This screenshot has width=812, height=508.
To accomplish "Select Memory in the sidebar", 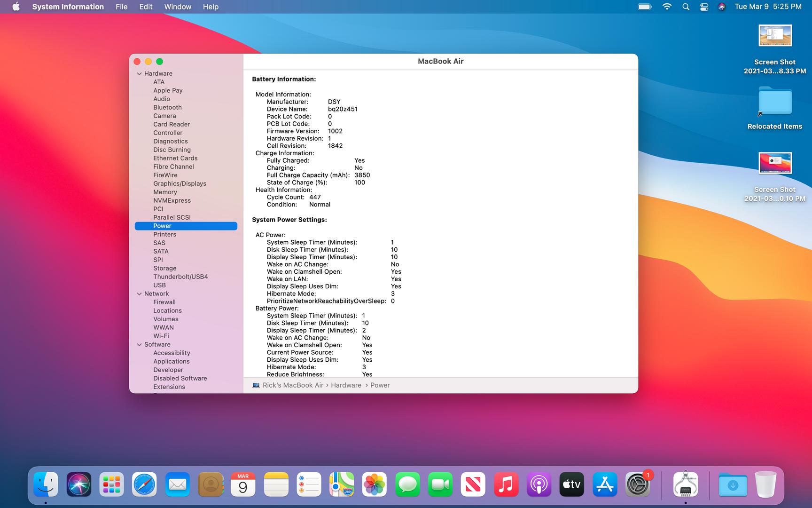I will click(165, 192).
